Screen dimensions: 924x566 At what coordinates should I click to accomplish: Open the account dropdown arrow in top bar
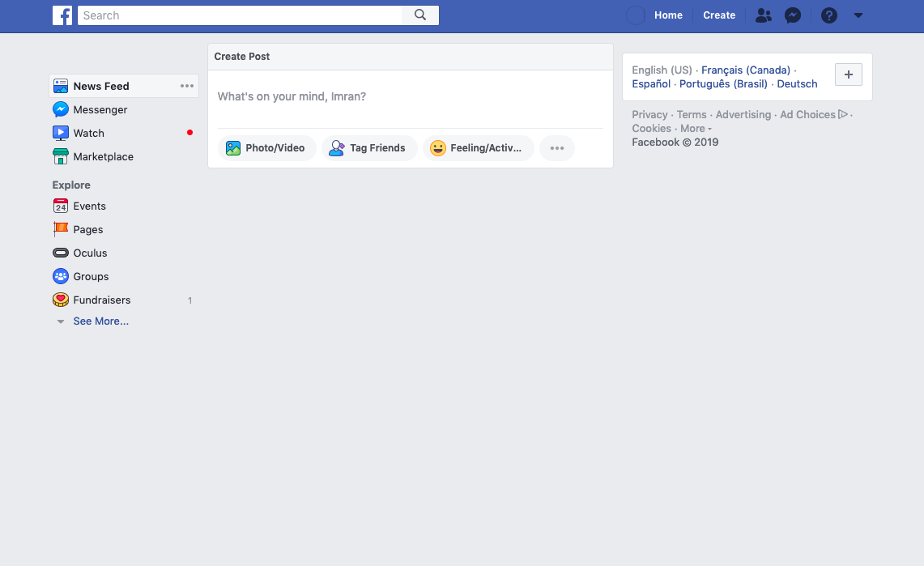[858, 15]
